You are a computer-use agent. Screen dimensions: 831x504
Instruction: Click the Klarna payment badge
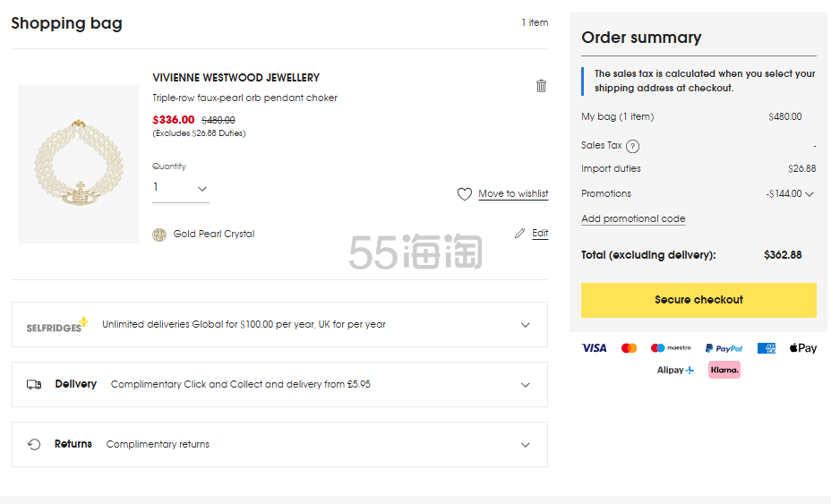(x=724, y=370)
